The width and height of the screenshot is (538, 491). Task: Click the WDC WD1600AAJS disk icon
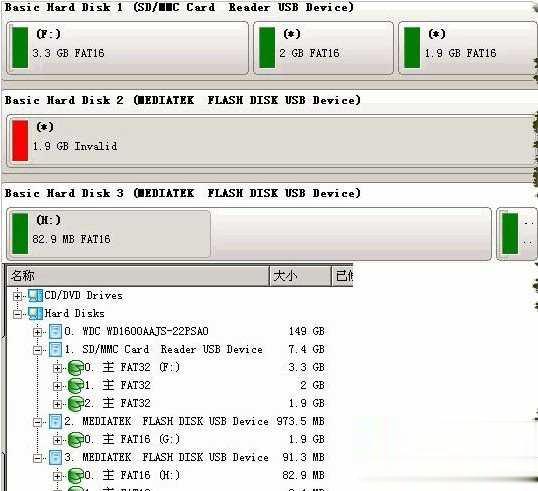pyautogui.click(x=55, y=331)
